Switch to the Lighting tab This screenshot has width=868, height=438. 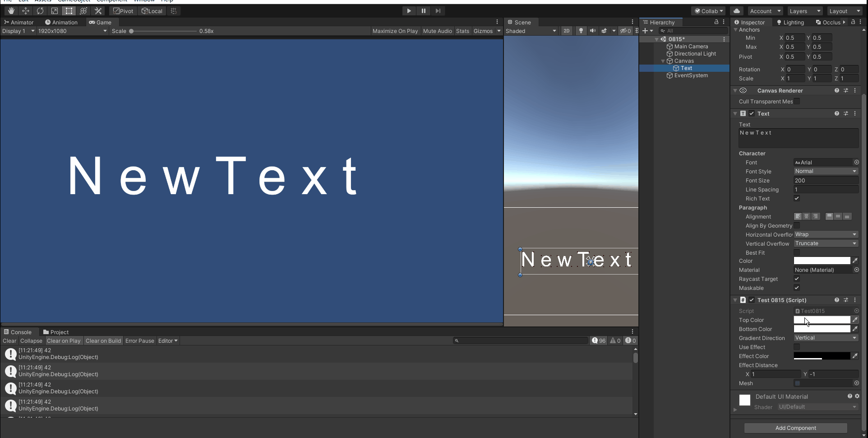[790, 22]
